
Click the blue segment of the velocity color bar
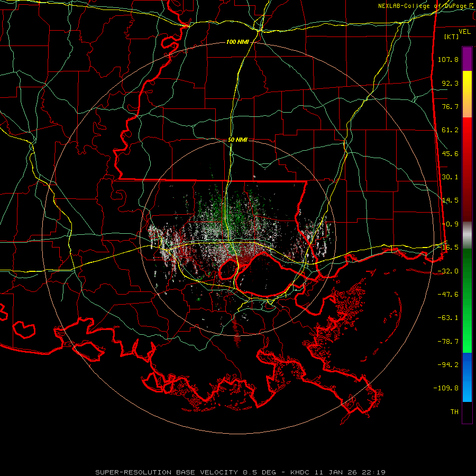pyautogui.click(x=467, y=377)
